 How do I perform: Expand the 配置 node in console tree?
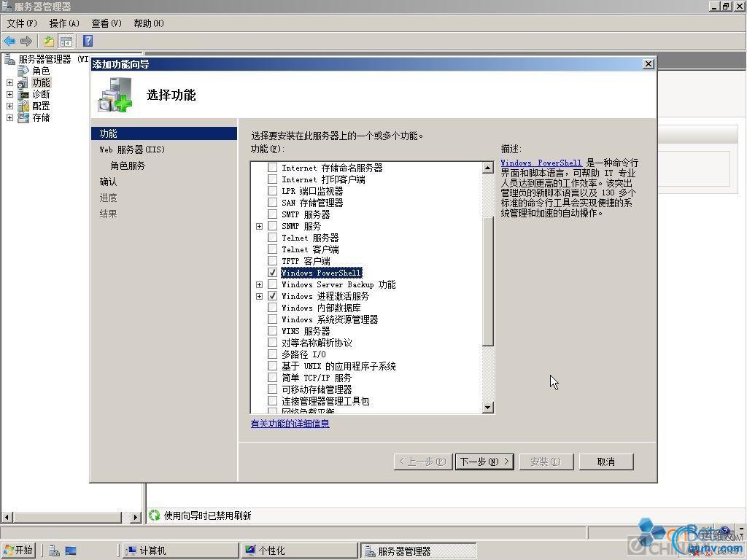9,106
